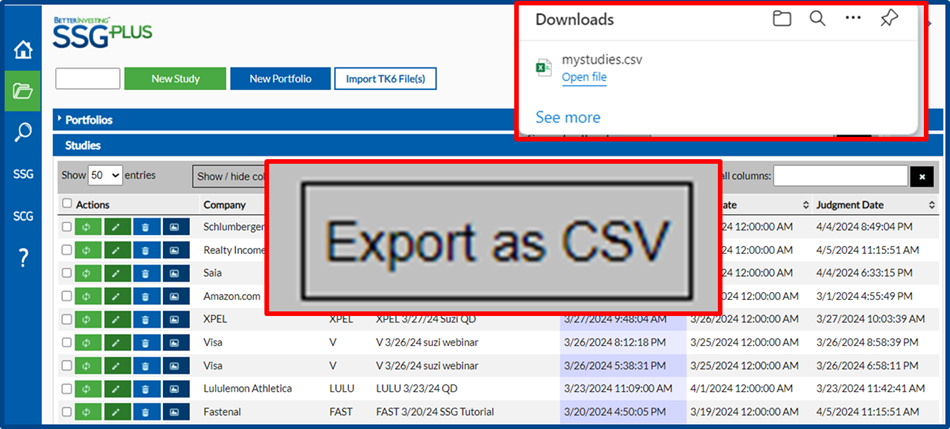The height and width of the screenshot is (429, 950).
Task: Check the Amazon.com row checkbox
Action: pos(67,296)
